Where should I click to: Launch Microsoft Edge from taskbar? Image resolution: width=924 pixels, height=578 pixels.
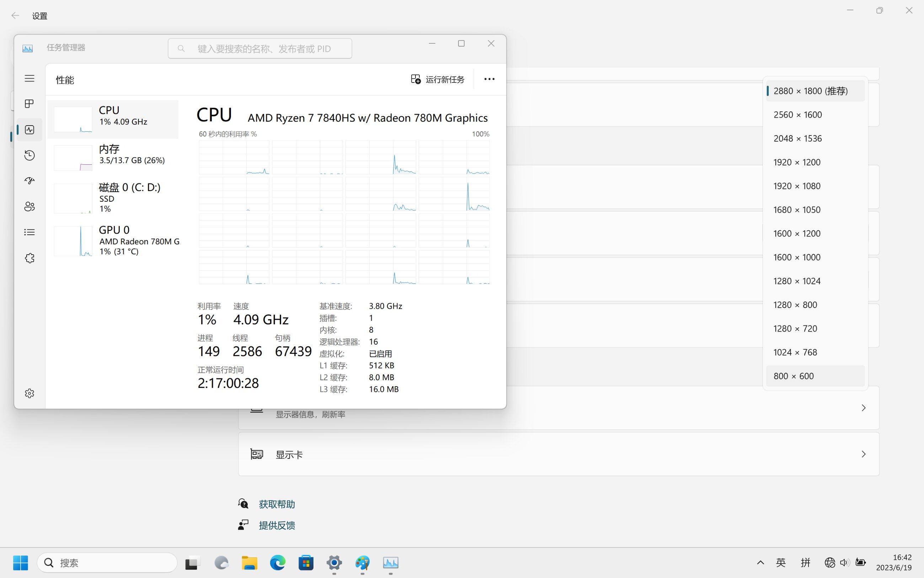278,563
